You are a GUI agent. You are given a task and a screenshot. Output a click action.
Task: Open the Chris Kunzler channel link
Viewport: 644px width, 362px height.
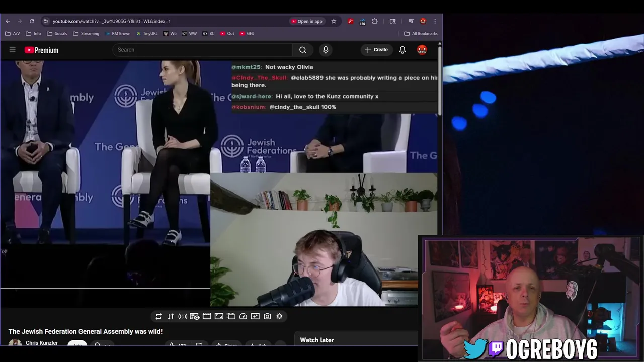coord(42,343)
